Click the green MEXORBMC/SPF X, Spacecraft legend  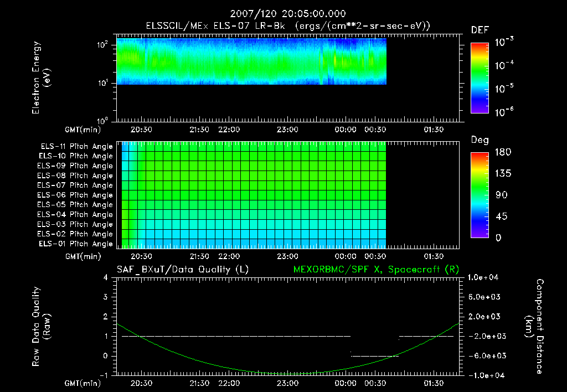pyautogui.click(x=376, y=270)
